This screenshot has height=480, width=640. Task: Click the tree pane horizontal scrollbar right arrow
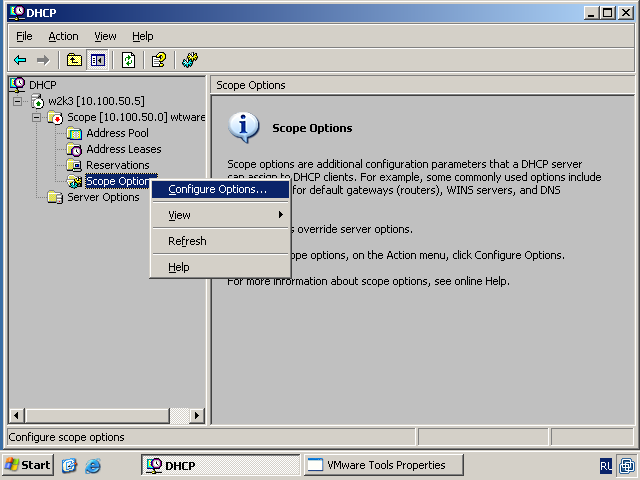click(196, 416)
